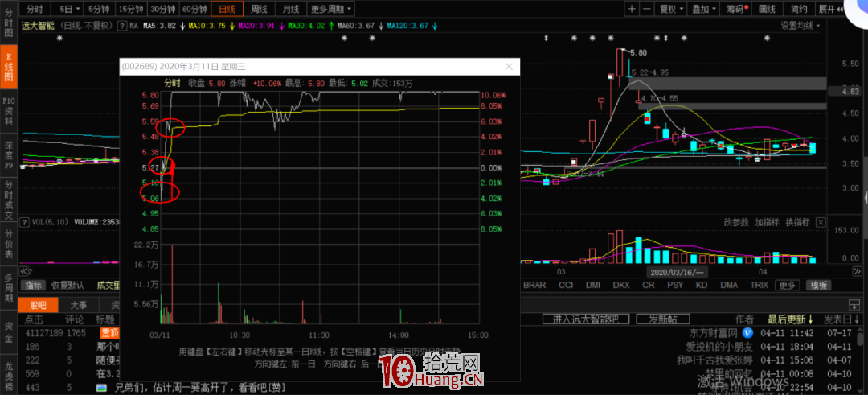Select the DKX indicator
Viewport: 868px width, 395px height.
[x=621, y=286]
